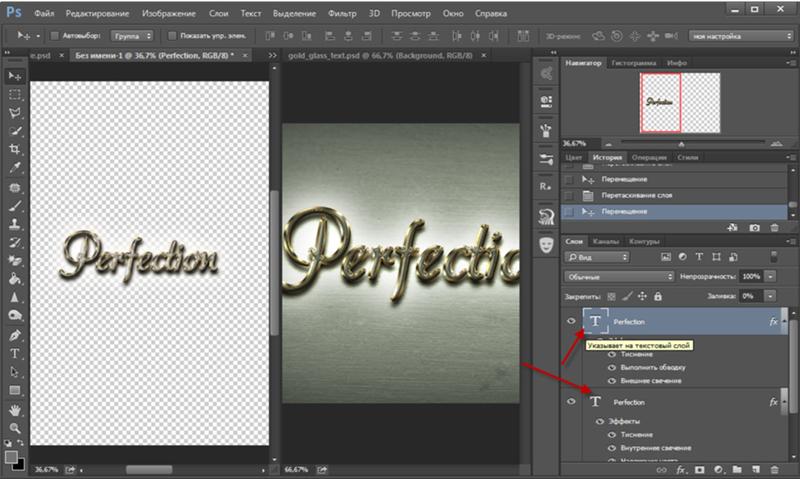Expand the Непрозрачность opacity dropdown arrow
800x479 pixels.
(770, 275)
